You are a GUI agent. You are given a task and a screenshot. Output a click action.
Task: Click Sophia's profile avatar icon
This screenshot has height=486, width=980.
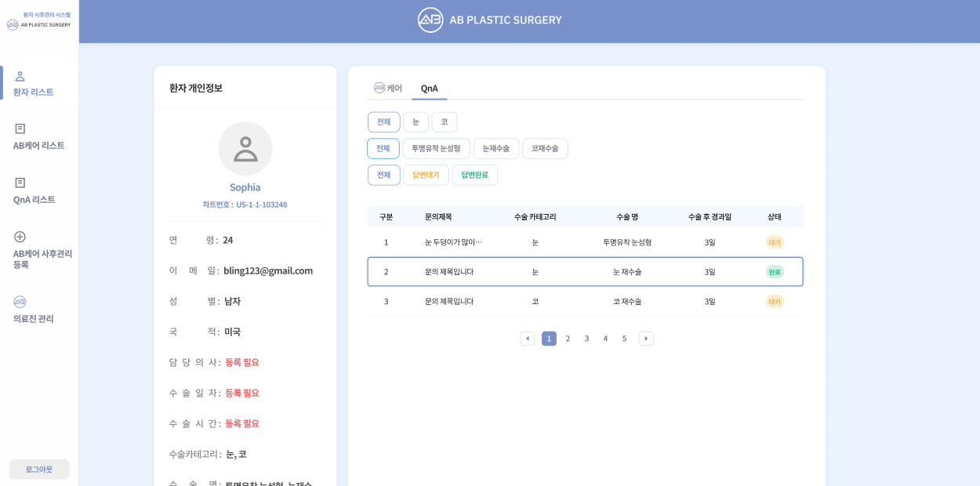(245, 148)
